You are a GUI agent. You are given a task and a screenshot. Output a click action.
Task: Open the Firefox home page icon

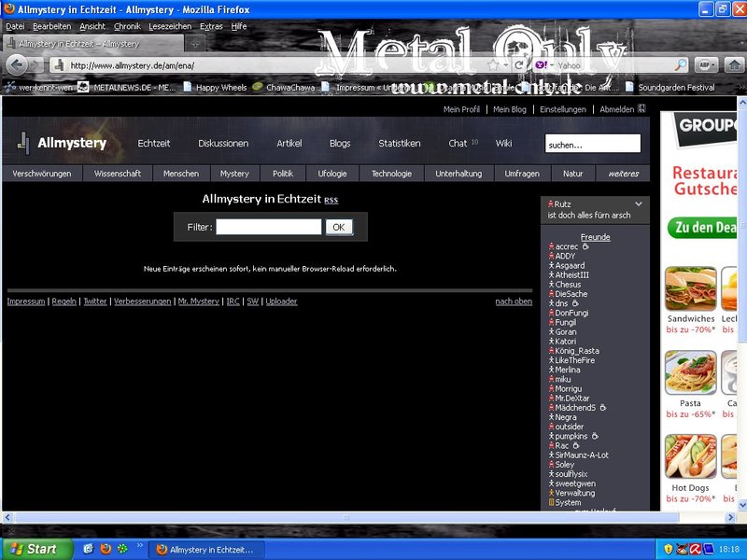(735, 64)
